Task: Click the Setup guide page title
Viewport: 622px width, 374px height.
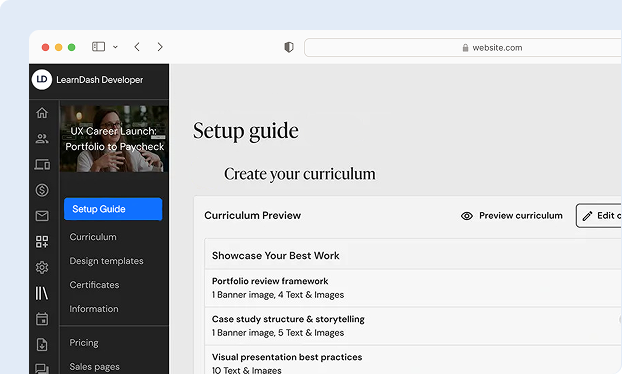Action: [x=246, y=131]
